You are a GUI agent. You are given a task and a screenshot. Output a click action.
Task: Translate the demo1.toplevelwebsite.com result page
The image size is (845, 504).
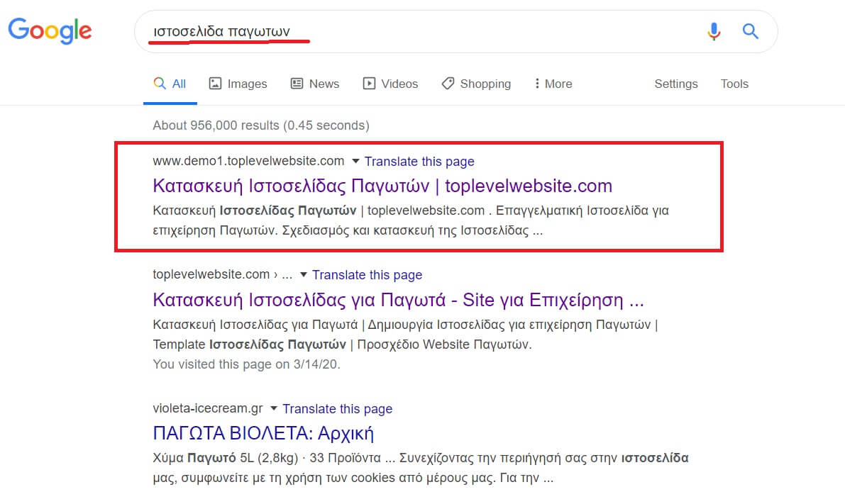tap(419, 161)
